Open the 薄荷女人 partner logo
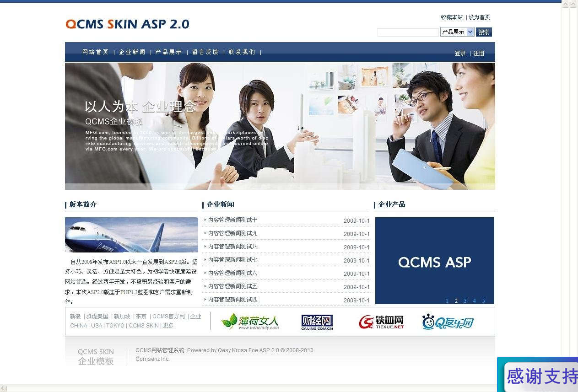This screenshot has width=578, height=392. [250, 322]
